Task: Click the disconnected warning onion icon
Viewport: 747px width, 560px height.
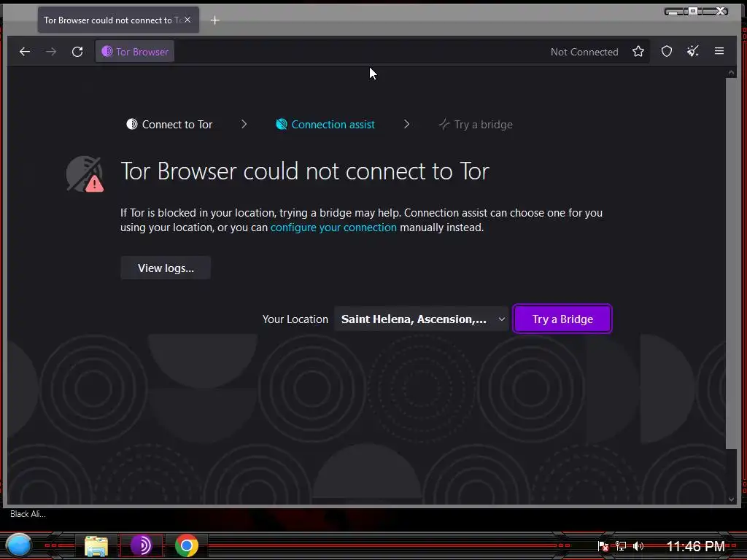Action: click(x=85, y=174)
